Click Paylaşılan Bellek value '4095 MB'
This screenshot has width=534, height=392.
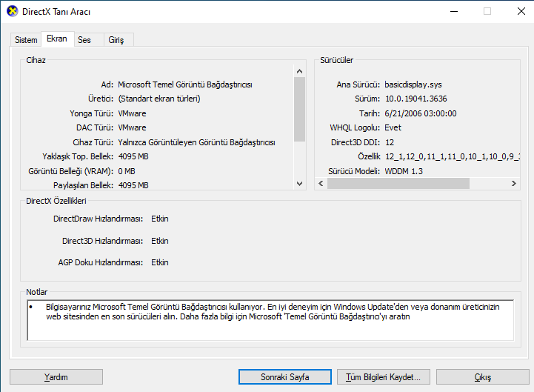[133, 185]
